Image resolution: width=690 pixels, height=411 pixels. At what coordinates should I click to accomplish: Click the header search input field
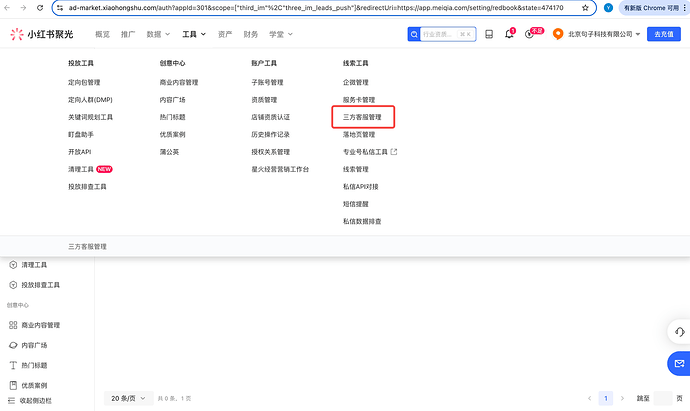pos(448,34)
